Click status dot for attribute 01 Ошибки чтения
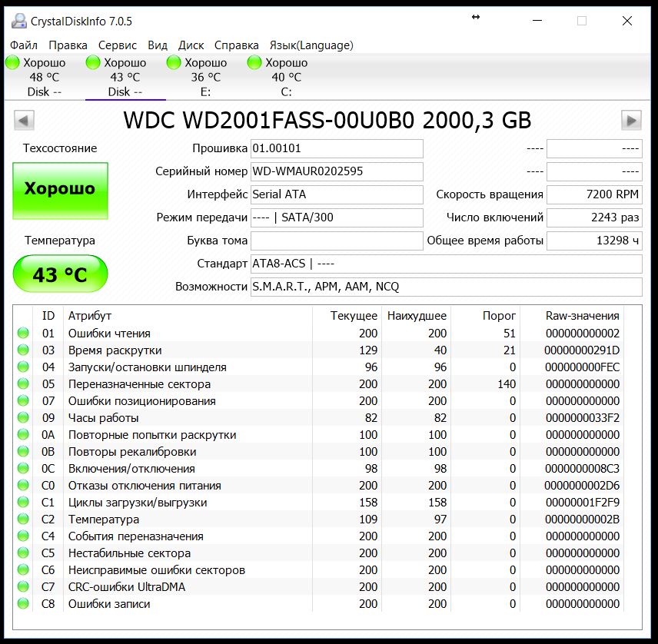 tap(23, 333)
